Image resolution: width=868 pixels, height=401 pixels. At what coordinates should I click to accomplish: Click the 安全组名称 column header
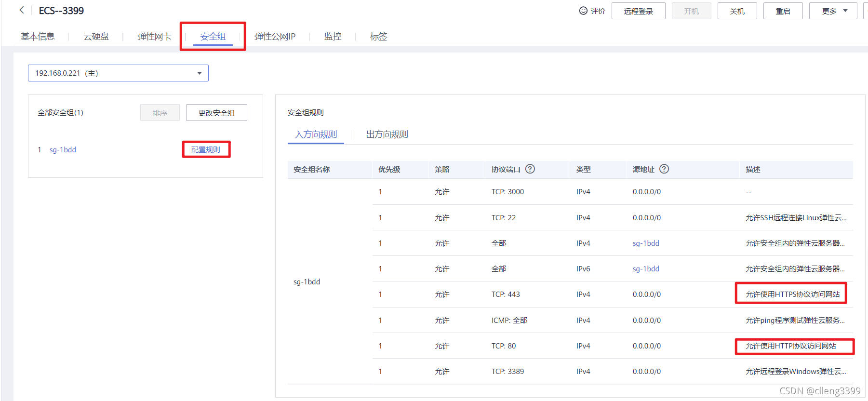(x=311, y=170)
